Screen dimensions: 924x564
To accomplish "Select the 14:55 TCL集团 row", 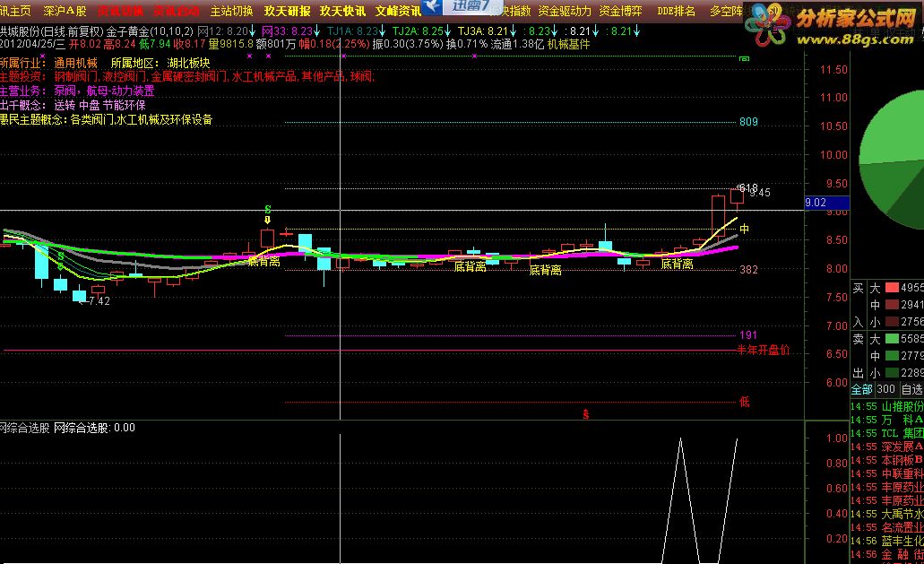I will 887,434.
